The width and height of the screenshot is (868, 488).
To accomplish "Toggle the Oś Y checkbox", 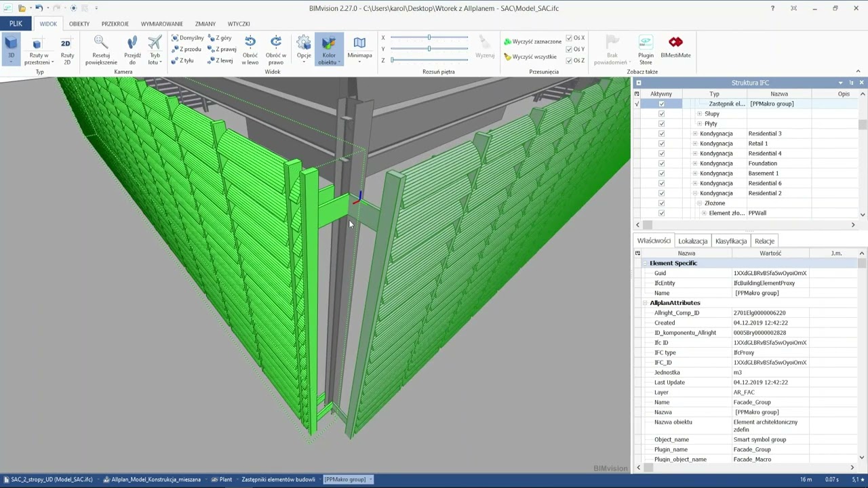I will [x=569, y=49].
